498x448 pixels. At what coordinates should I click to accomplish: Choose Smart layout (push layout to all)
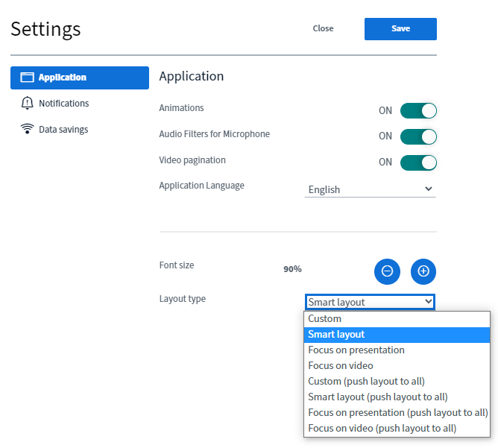pos(378,397)
